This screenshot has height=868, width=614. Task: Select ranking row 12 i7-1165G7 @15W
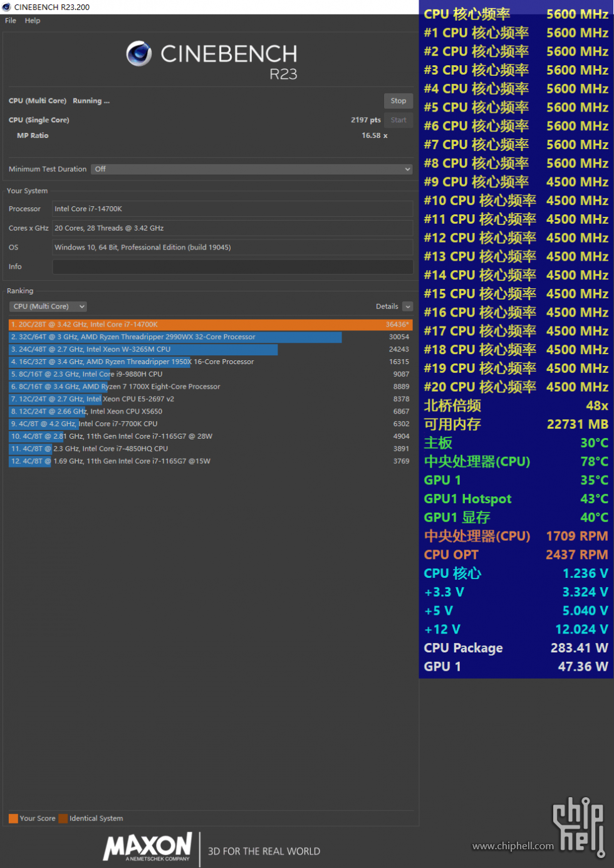coord(211,461)
